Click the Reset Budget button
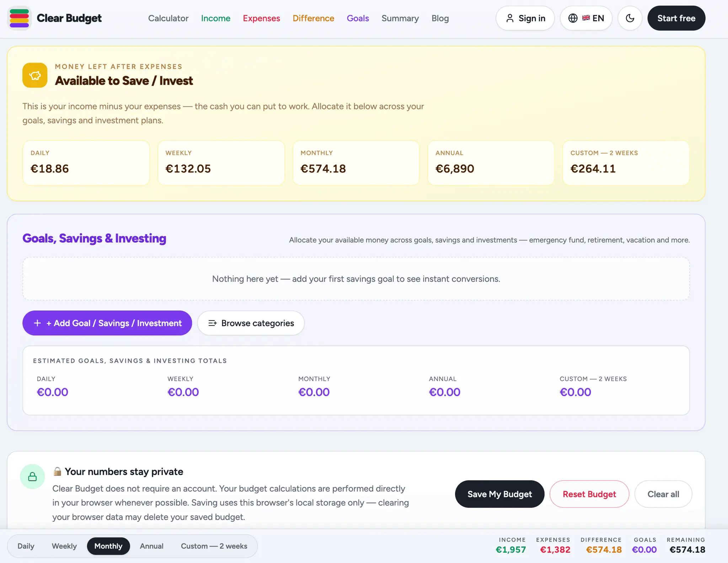Viewport: 728px width, 563px height. click(589, 494)
